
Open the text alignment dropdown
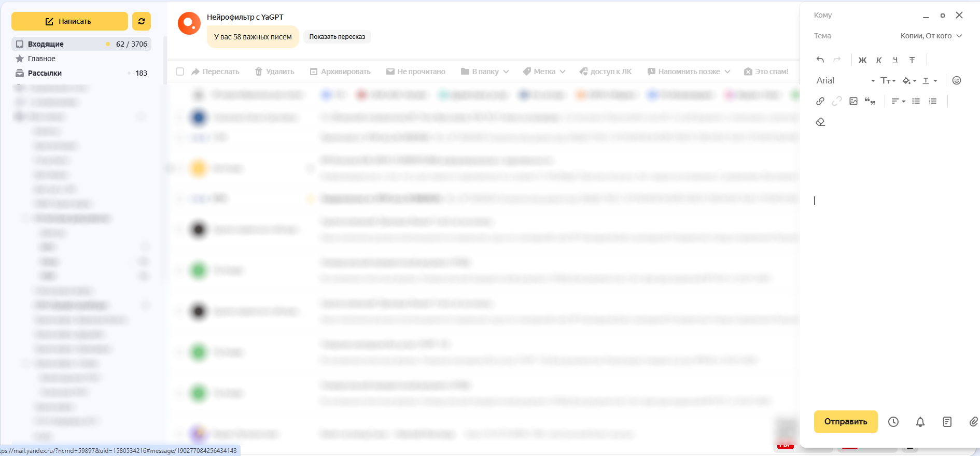898,101
